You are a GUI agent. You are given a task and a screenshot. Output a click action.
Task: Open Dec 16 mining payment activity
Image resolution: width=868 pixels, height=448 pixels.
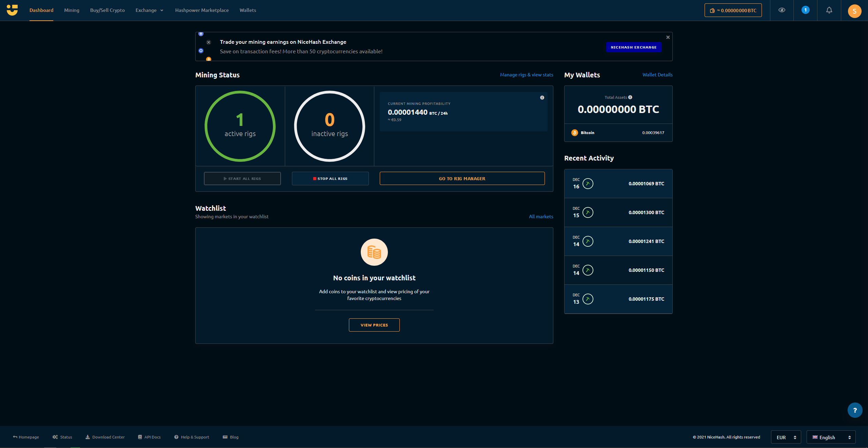click(x=618, y=184)
